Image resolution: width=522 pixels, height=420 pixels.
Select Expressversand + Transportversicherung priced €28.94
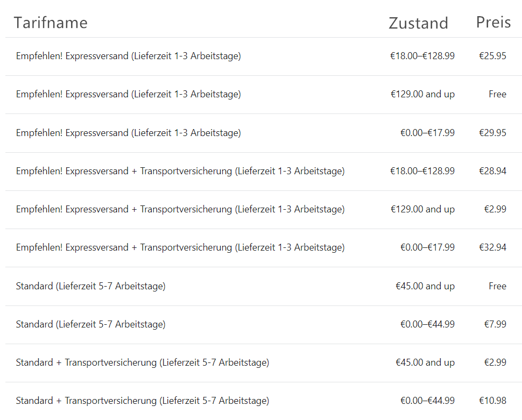pyautogui.click(x=264, y=172)
